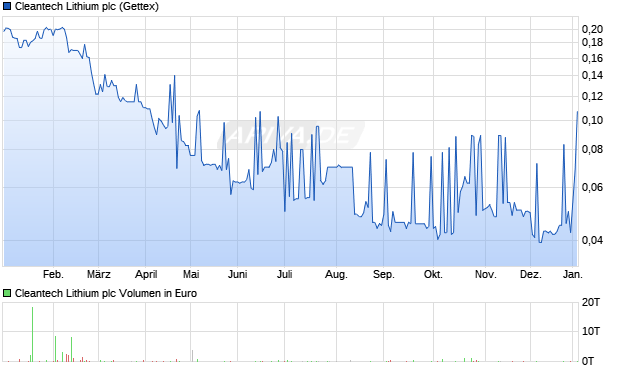
Task: Click the 'Cleantech Lithium plc Volumen in Euro' label
Action: click(x=106, y=293)
